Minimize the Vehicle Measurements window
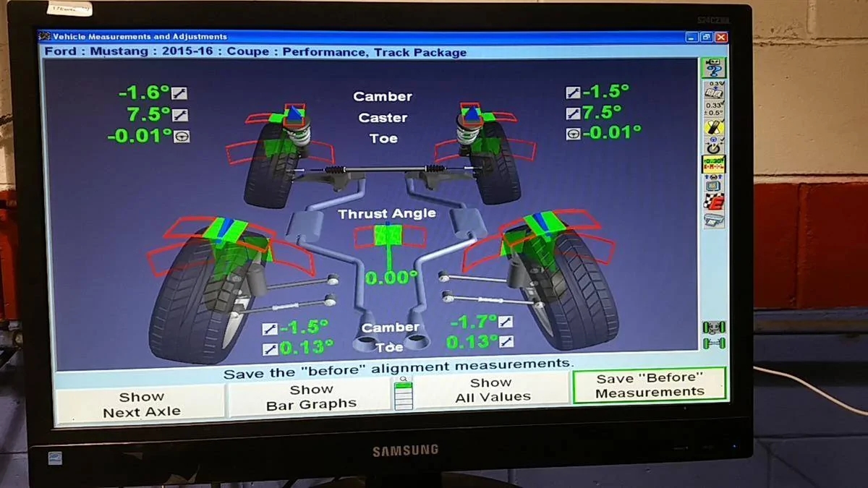Image resolution: width=868 pixels, height=488 pixels. tap(693, 37)
